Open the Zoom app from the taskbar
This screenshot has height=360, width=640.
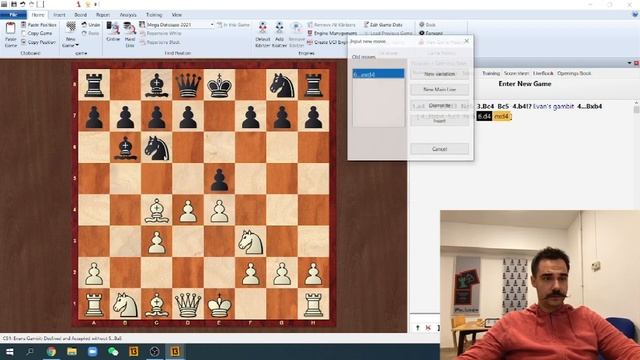tap(93, 351)
